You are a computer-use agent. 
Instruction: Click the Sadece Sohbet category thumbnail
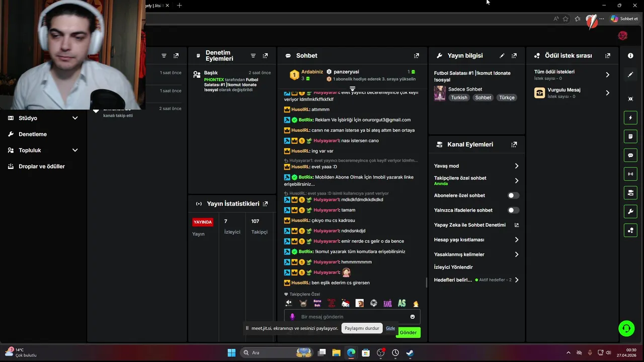(x=440, y=94)
